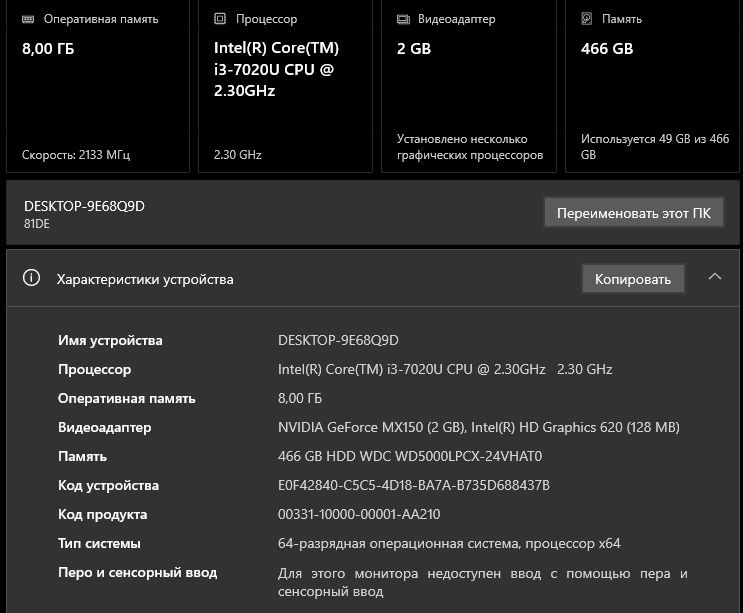The image size is (743, 613).
Task: Click Перо и сенсорный ввод label
Action: click(x=137, y=573)
